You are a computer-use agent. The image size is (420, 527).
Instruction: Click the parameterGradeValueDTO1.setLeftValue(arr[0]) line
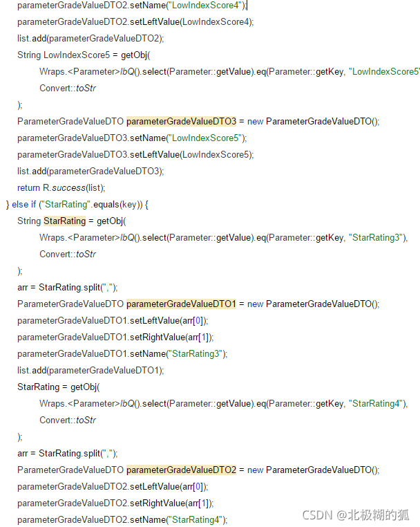coord(113,321)
